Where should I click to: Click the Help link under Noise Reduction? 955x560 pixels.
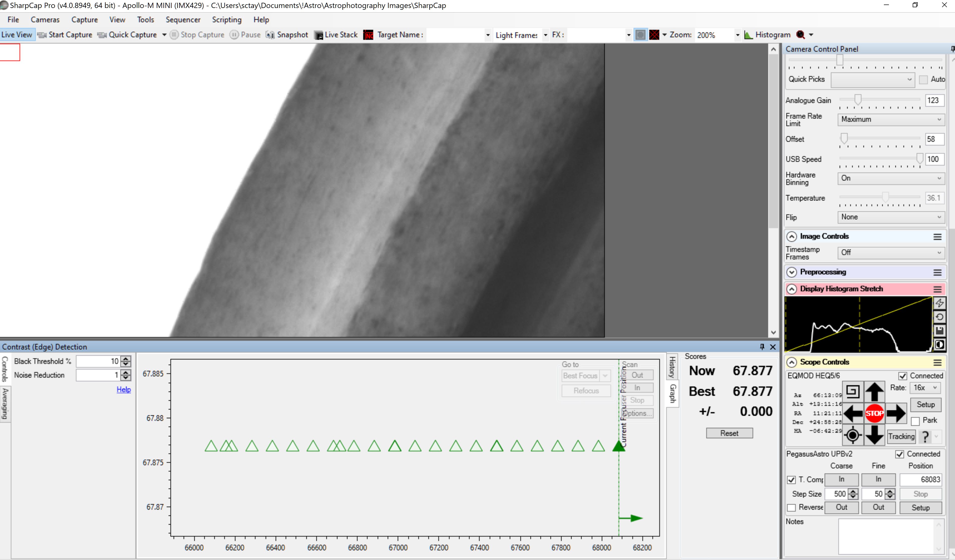coord(123,390)
